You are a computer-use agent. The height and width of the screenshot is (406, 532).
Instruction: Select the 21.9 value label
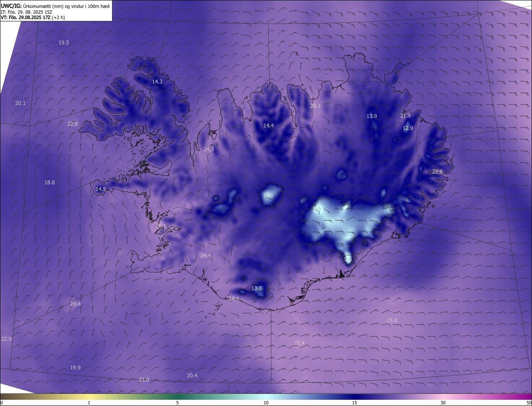pos(405,116)
